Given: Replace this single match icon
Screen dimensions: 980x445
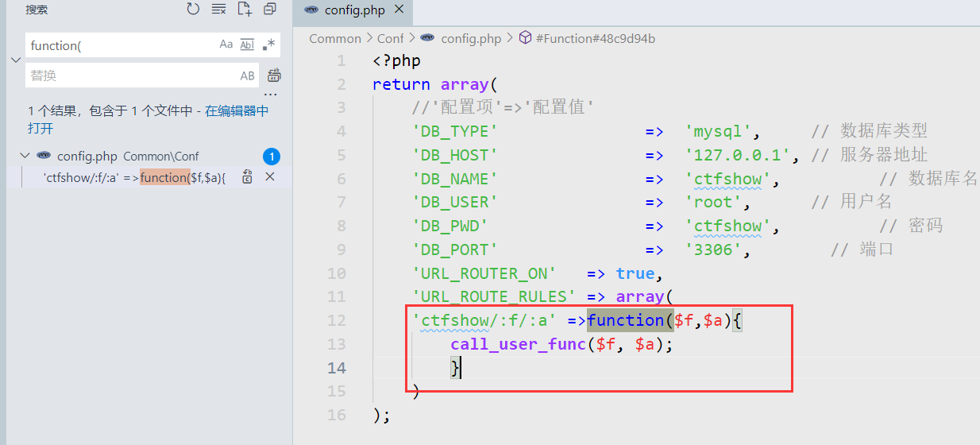Looking at the screenshot, I should tap(248, 176).
